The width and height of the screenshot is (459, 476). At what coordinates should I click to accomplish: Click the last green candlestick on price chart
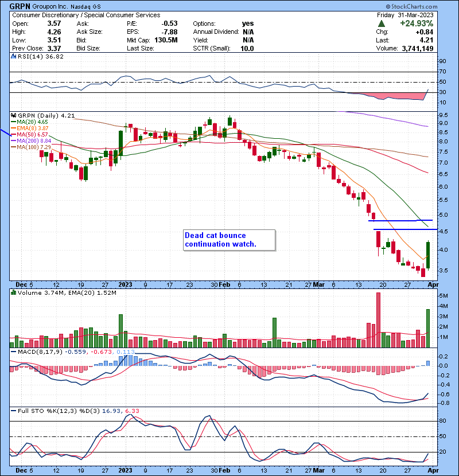point(429,255)
